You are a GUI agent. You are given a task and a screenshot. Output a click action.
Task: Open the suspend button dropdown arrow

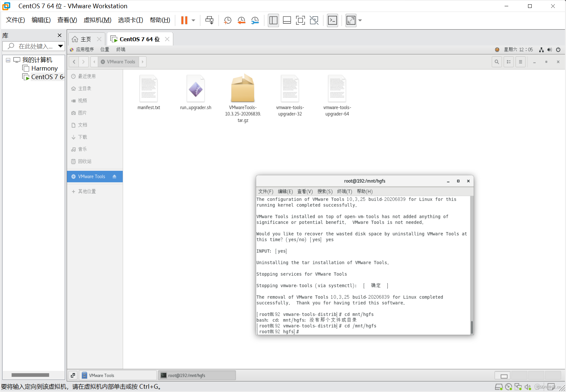(x=193, y=20)
